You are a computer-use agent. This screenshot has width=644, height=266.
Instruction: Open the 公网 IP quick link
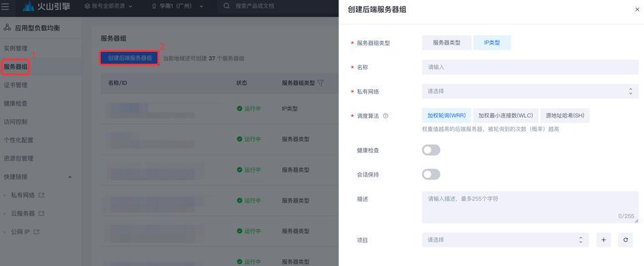click(21, 232)
